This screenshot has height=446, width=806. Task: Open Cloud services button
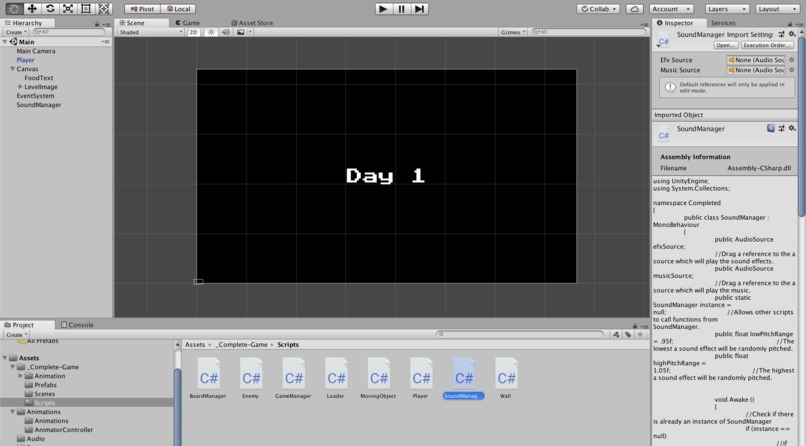tap(635, 9)
